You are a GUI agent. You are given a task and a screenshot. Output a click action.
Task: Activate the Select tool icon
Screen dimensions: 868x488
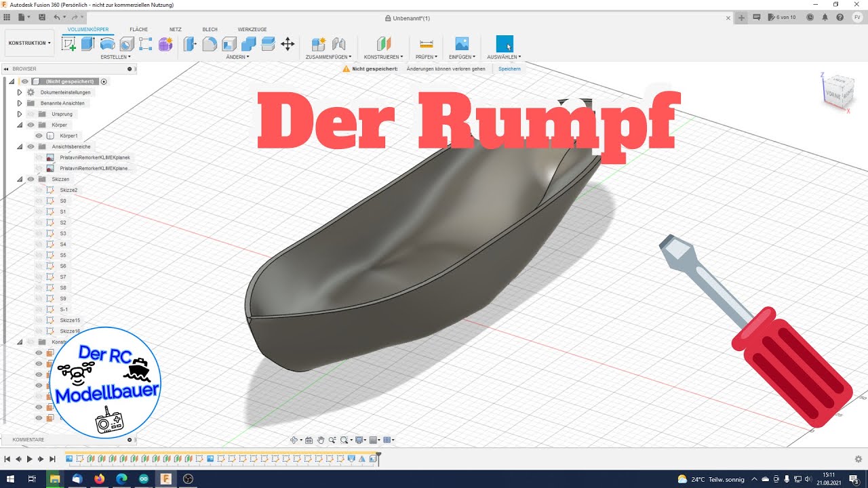(x=505, y=44)
